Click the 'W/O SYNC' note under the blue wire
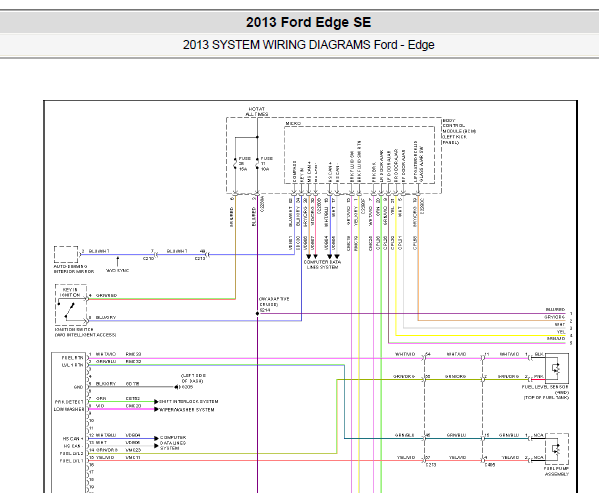Screen dimensions: 599x493 click(117, 270)
